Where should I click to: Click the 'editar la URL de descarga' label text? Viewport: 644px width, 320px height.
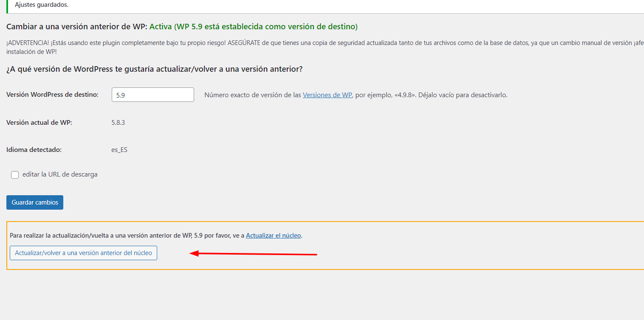(x=60, y=174)
